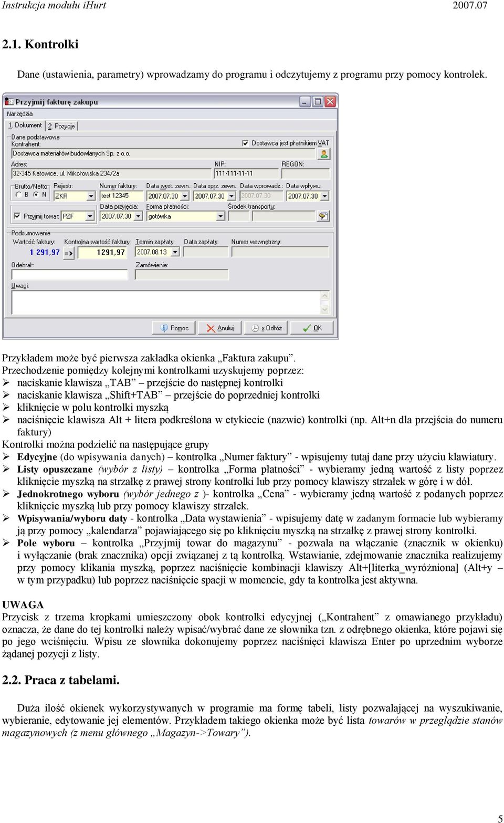Screen dimensions: 504x823
Task: Click the Anuluj button
Action: point(220,328)
